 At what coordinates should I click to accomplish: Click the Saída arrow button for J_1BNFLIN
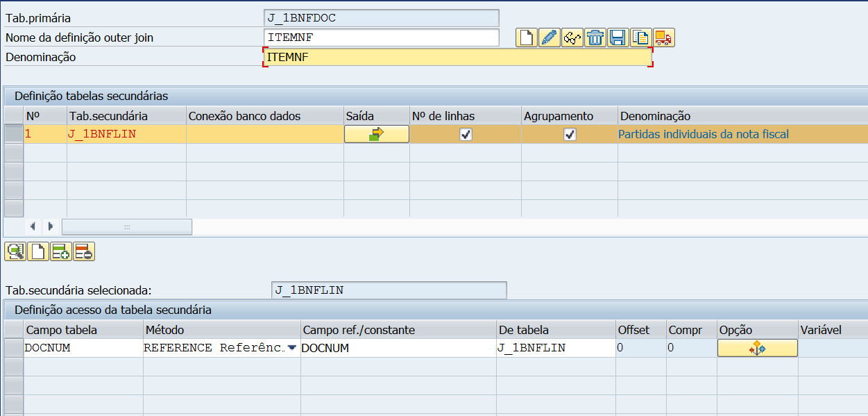375,133
